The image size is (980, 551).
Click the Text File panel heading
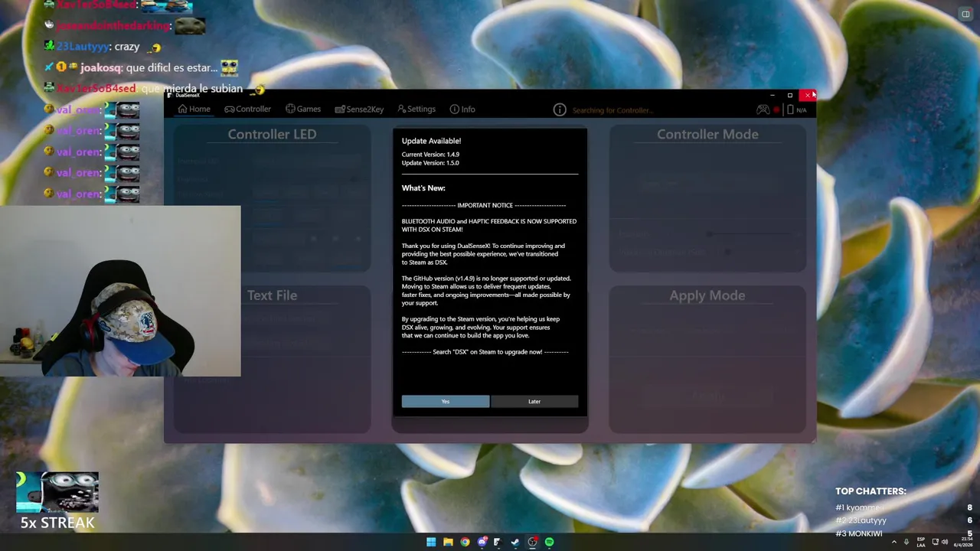(x=272, y=295)
